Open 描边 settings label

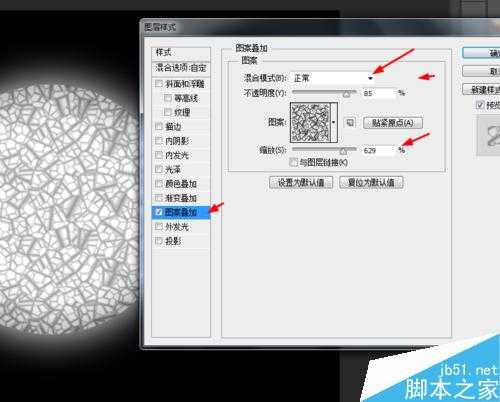point(173,127)
